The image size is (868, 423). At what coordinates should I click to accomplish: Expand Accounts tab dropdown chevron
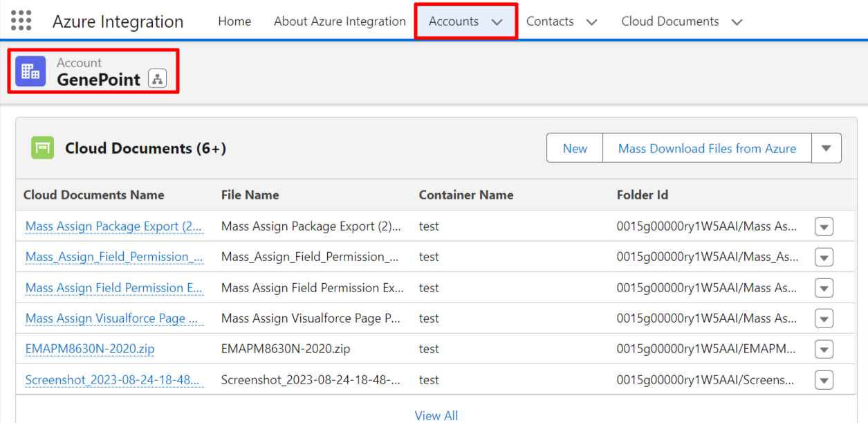pyautogui.click(x=497, y=22)
